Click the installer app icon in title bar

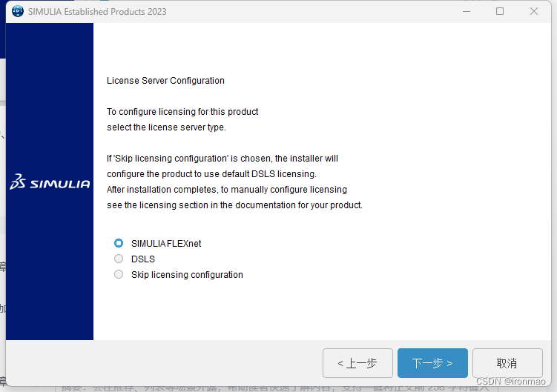pyautogui.click(x=18, y=11)
